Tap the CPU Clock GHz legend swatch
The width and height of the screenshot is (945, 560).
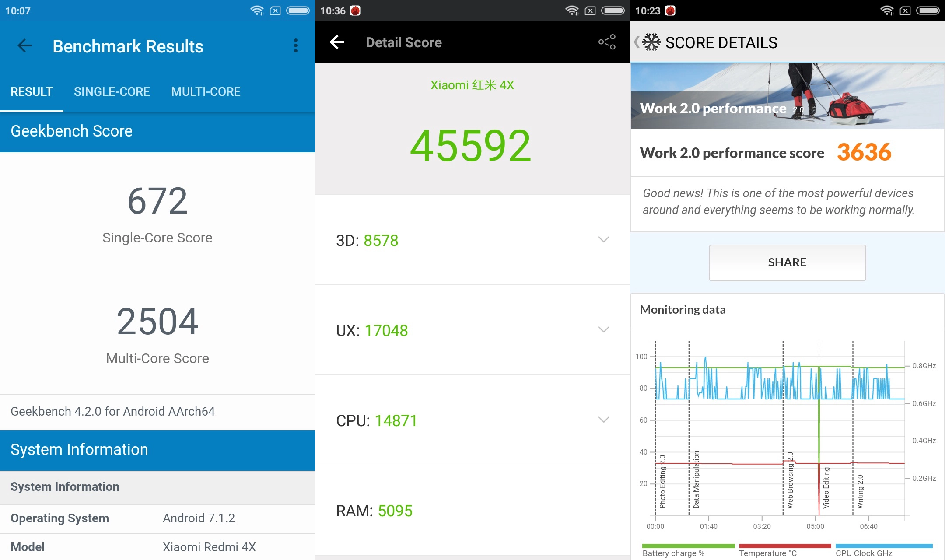coord(884,546)
